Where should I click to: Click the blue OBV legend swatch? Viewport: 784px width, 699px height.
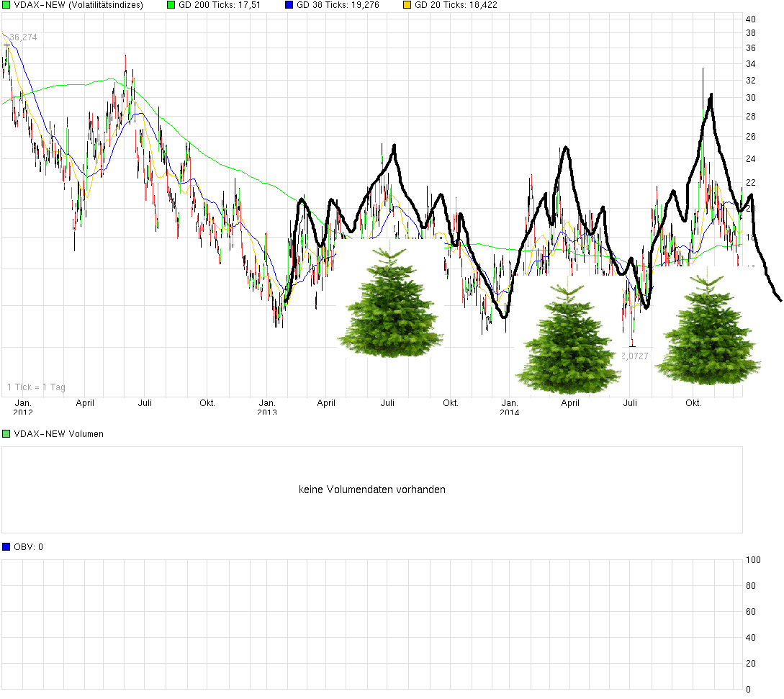click(x=6, y=546)
